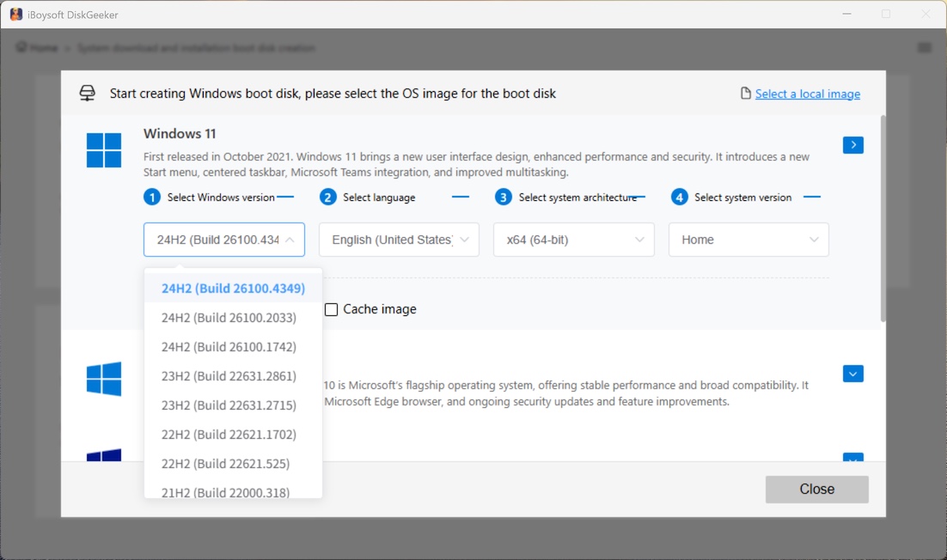Enable the Cache image checkbox

coord(332,309)
